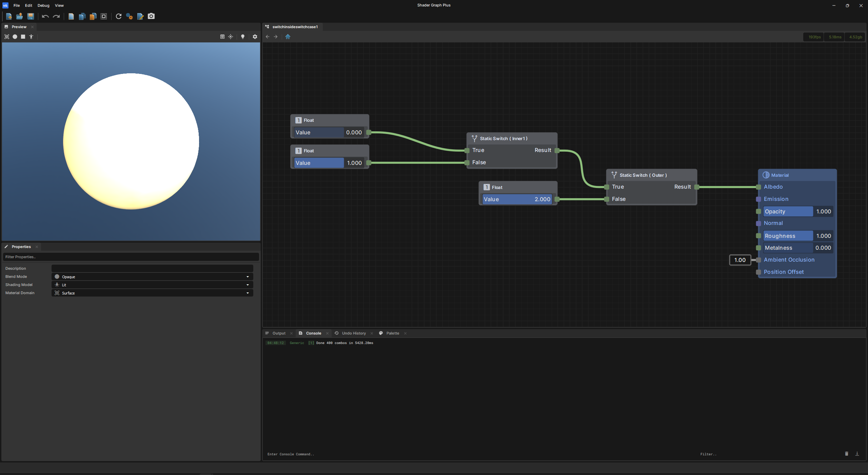Select the Static Switch ( Inner1 ) node title
The height and width of the screenshot is (475, 868).
point(504,138)
